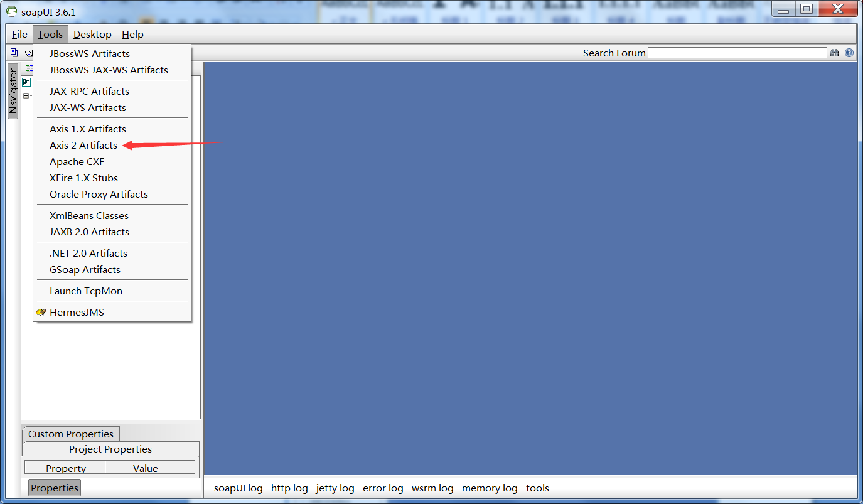The image size is (863, 504).
Task: Click inside the Search Forum field
Action: click(737, 53)
